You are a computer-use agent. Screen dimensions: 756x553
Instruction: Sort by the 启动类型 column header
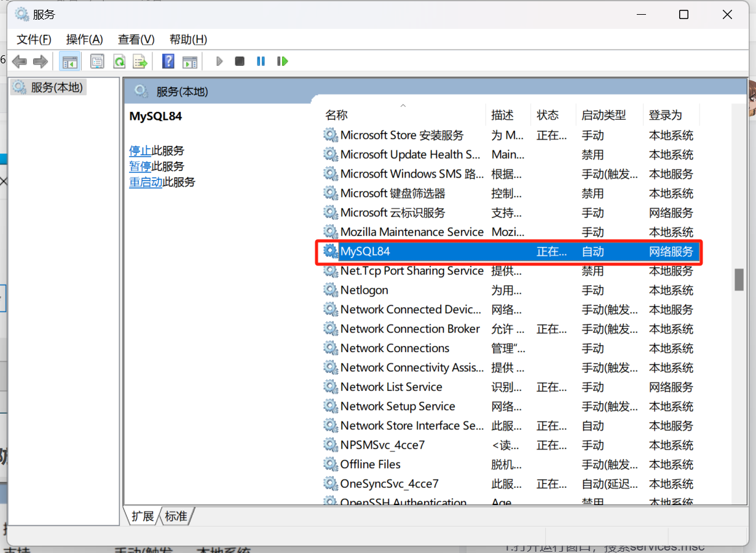point(610,115)
